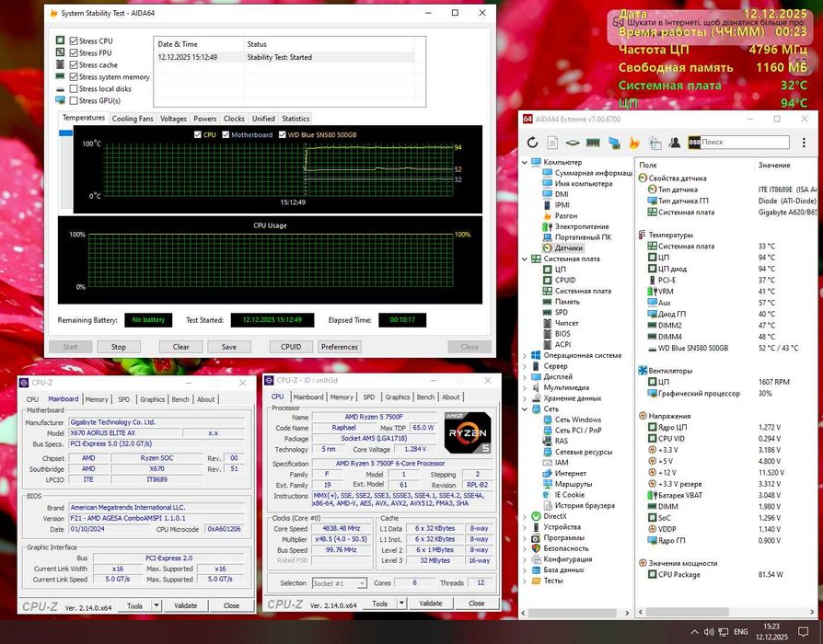Enable the Stress local disks checkbox
This screenshot has height=644, width=823.
coord(74,89)
